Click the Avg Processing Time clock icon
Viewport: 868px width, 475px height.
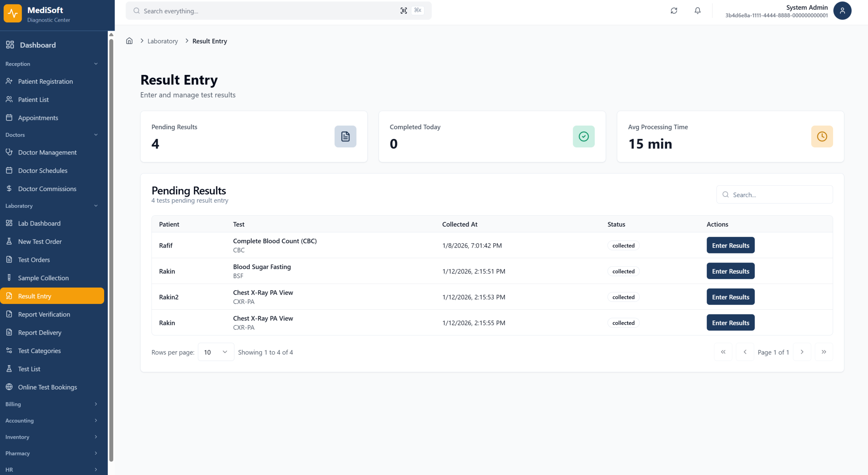tap(822, 137)
